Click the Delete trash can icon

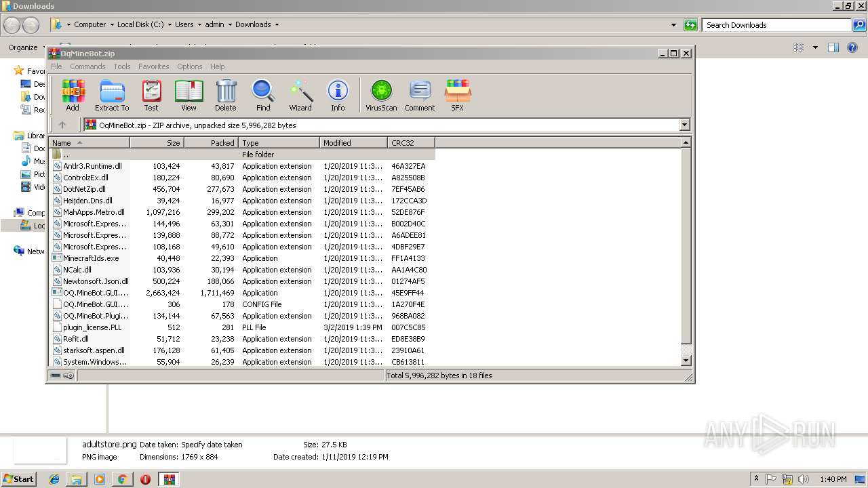point(226,95)
